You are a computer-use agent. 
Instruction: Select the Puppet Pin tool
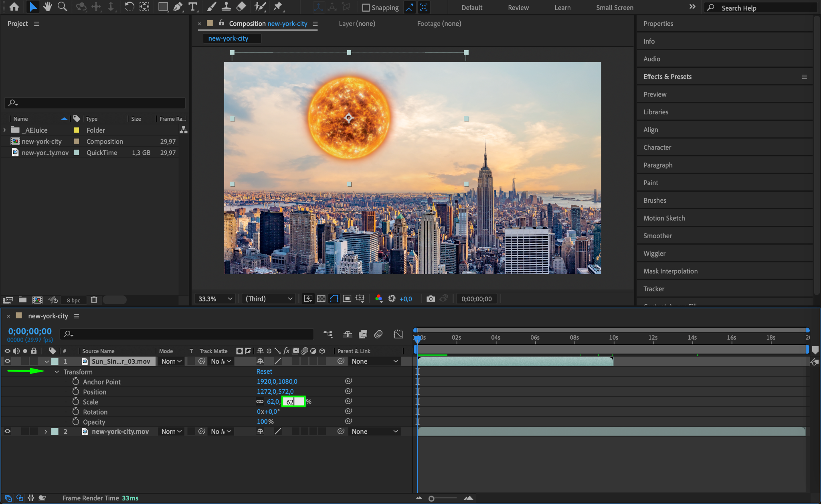pyautogui.click(x=277, y=7)
